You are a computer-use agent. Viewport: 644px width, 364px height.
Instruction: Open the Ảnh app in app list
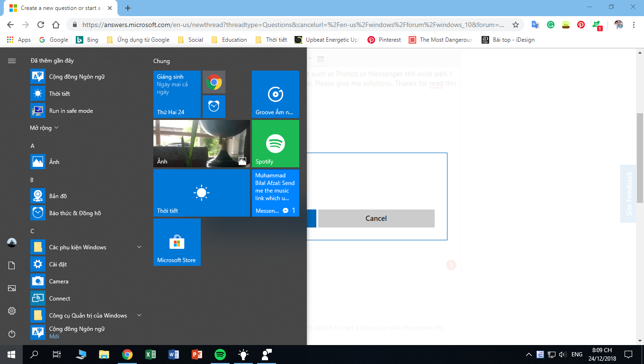[x=87, y=162]
